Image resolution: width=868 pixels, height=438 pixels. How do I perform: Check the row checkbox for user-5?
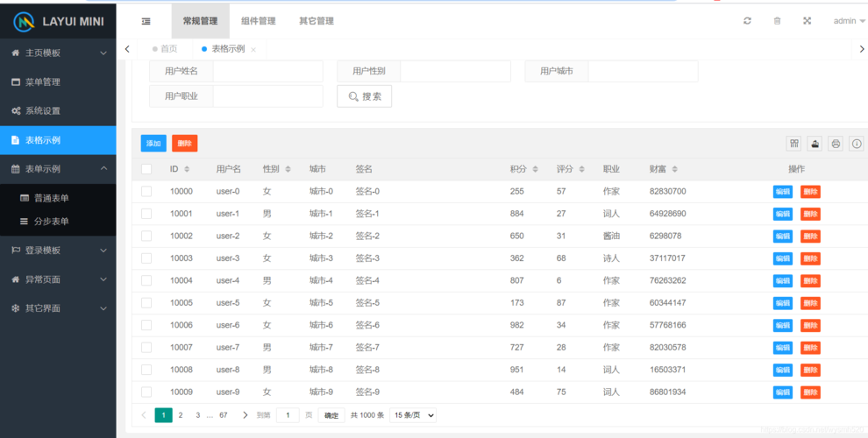pyautogui.click(x=146, y=303)
